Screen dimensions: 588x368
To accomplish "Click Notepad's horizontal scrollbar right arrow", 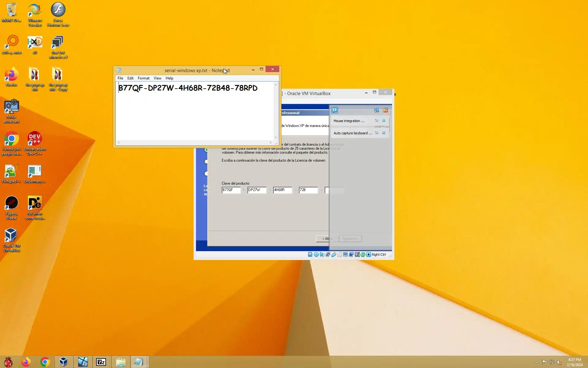I will click(x=270, y=143).
